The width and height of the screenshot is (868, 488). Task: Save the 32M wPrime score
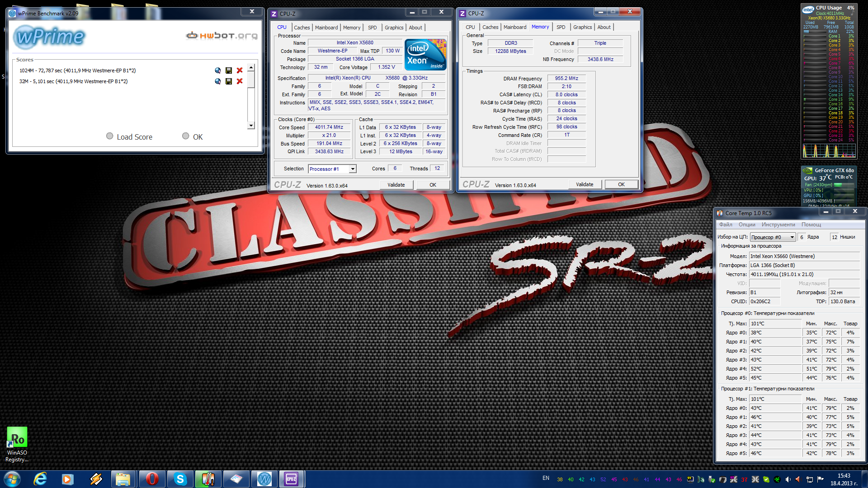pos(229,81)
